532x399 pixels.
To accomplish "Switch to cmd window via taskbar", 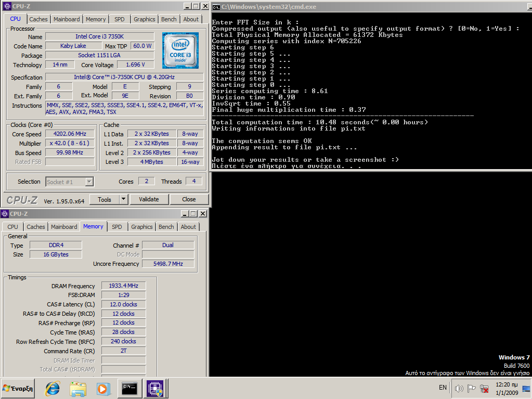I will [x=129, y=389].
